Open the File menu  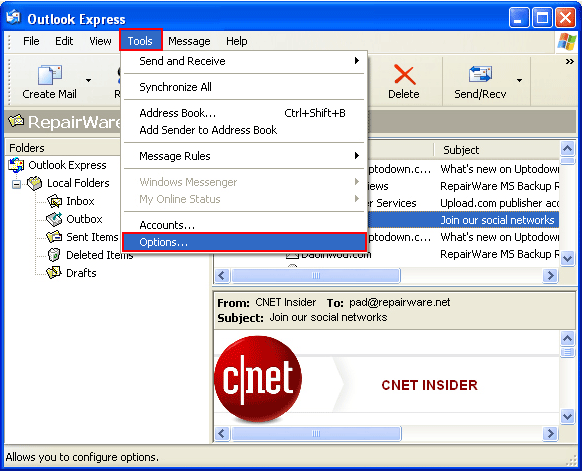tap(31, 41)
